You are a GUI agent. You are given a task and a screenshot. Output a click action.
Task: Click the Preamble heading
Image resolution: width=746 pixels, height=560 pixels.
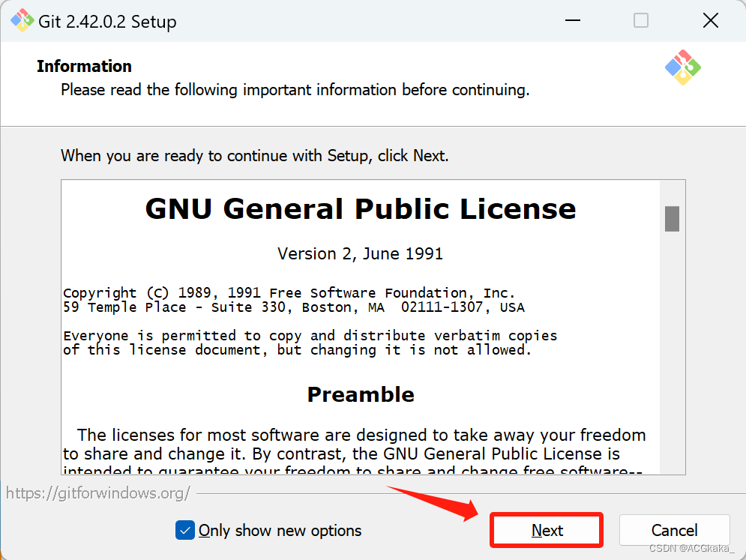click(x=361, y=394)
